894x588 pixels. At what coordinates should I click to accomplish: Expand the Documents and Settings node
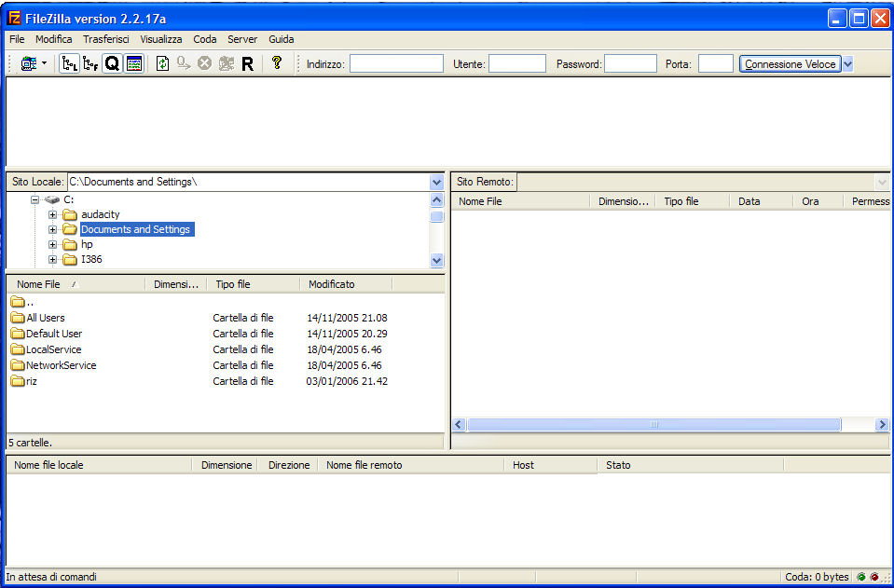[52, 229]
